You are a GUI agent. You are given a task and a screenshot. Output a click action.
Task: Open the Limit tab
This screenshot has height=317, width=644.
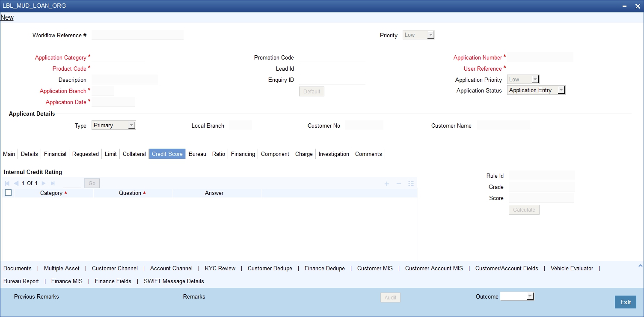point(111,154)
